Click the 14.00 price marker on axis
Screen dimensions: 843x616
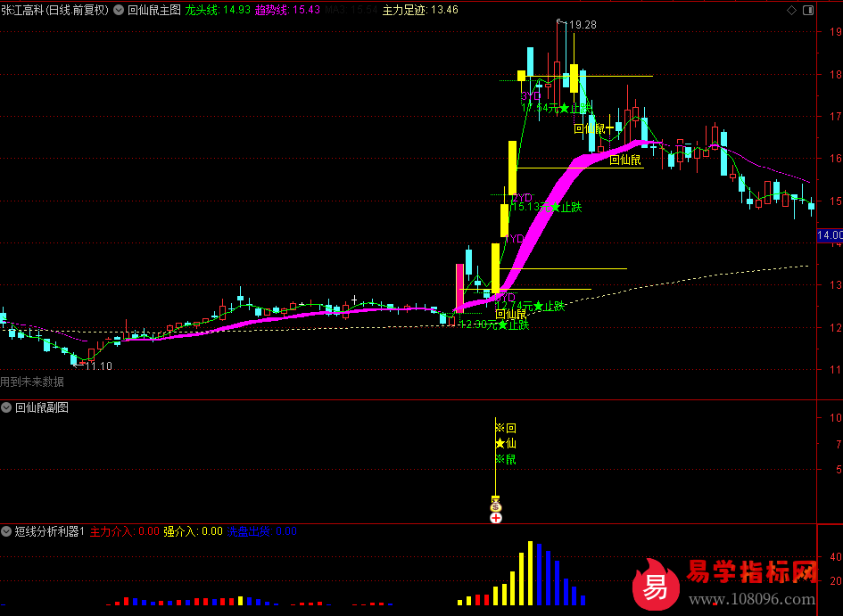830,235
